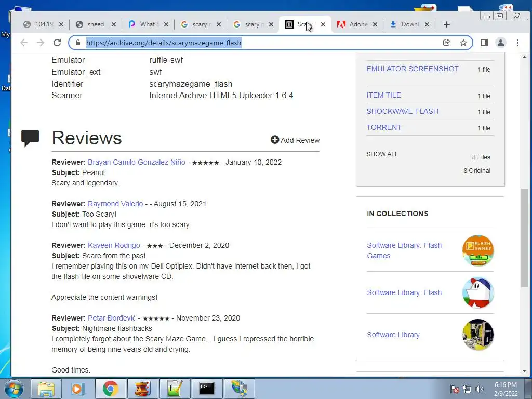The image size is (532, 399).
Task: Open SHOCKWAVE FLASH download option
Action: (x=402, y=111)
